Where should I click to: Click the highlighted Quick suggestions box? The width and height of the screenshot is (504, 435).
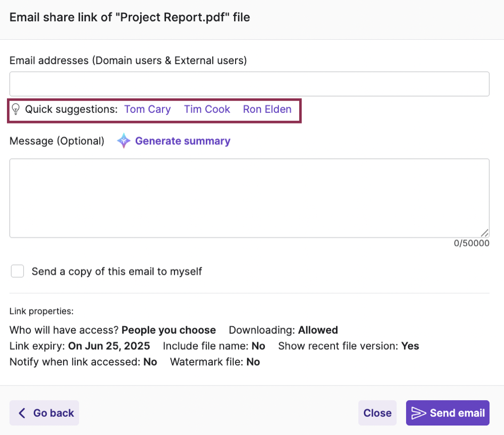pos(154,110)
